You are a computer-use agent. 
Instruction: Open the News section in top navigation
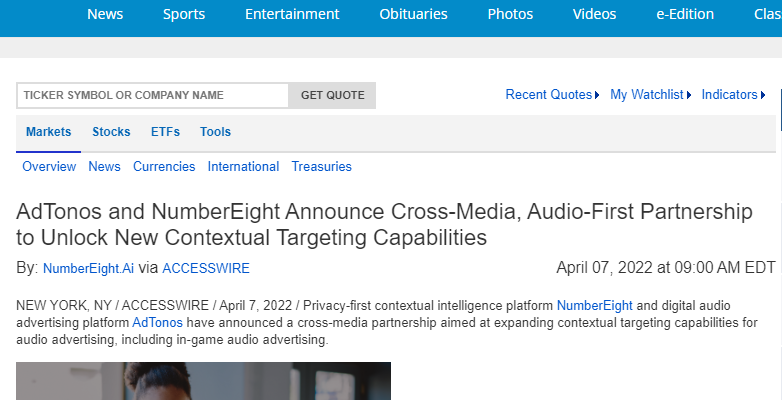point(105,14)
